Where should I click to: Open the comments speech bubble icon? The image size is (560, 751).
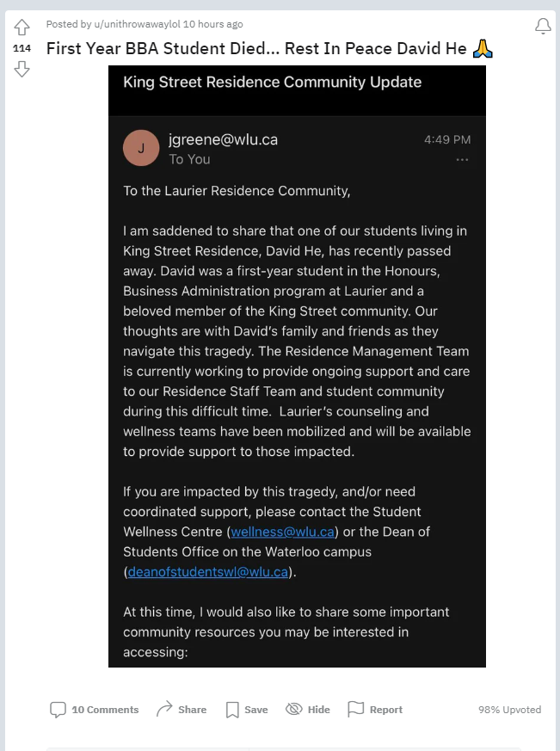click(58, 710)
